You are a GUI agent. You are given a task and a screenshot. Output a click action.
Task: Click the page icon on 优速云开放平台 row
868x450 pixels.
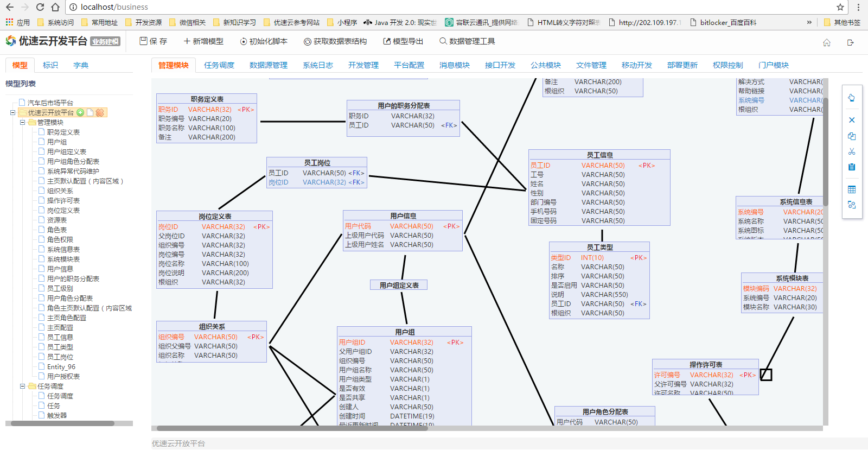click(x=90, y=112)
